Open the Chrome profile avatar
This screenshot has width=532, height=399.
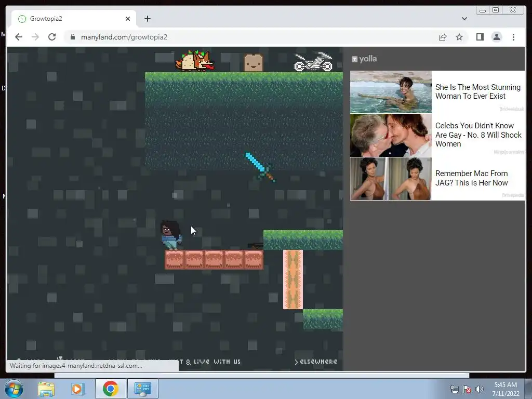pos(496,37)
